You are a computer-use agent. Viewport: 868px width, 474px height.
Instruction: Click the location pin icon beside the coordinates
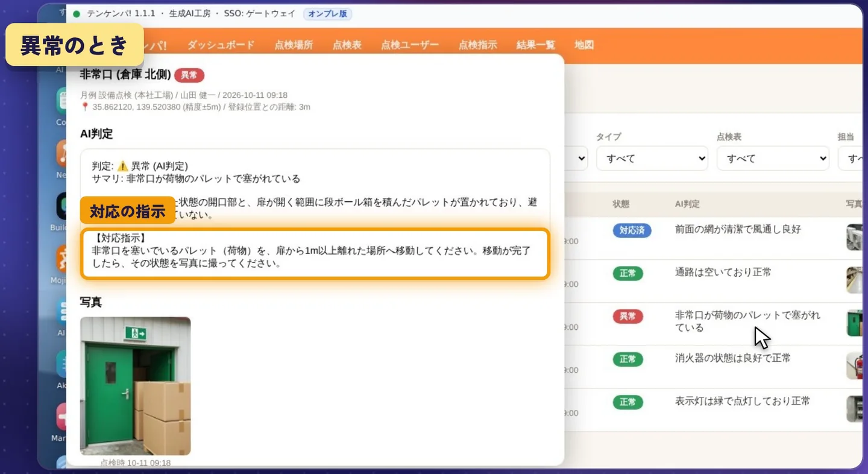click(x=84, y=107)
